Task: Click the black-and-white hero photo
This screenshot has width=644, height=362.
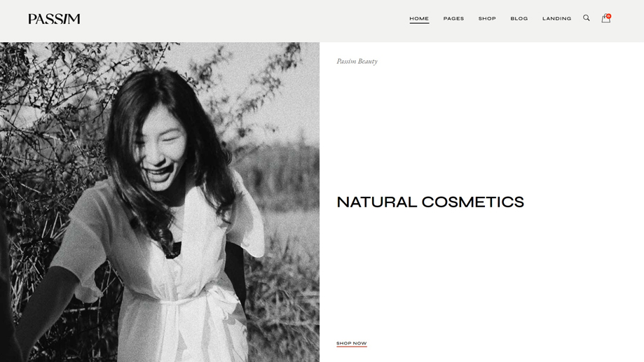Action: coord(160,202)
